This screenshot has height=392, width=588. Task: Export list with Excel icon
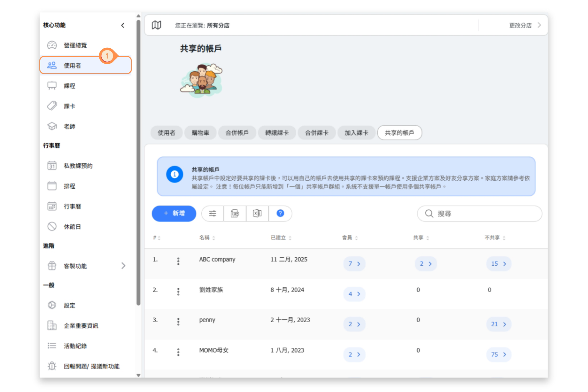pyautogui.click(x=257, y=213)
